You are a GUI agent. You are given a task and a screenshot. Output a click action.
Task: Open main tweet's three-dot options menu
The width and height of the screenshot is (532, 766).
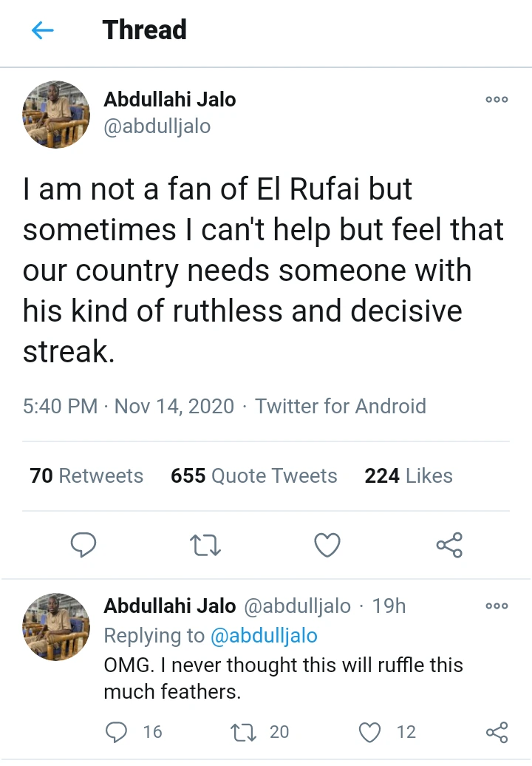click(x=497, y=100)
